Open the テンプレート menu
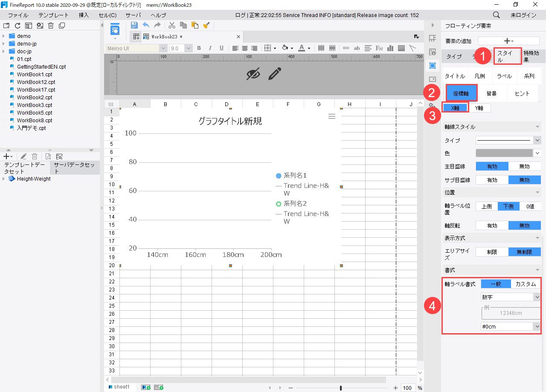The image size is (546, 392). point(53,15)
